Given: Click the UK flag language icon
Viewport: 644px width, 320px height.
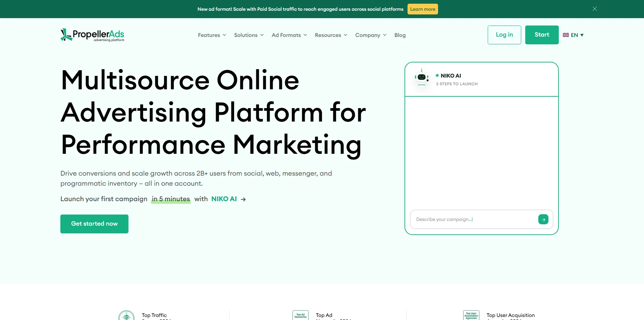Looking at the screenshot, I should click(566, 35).
